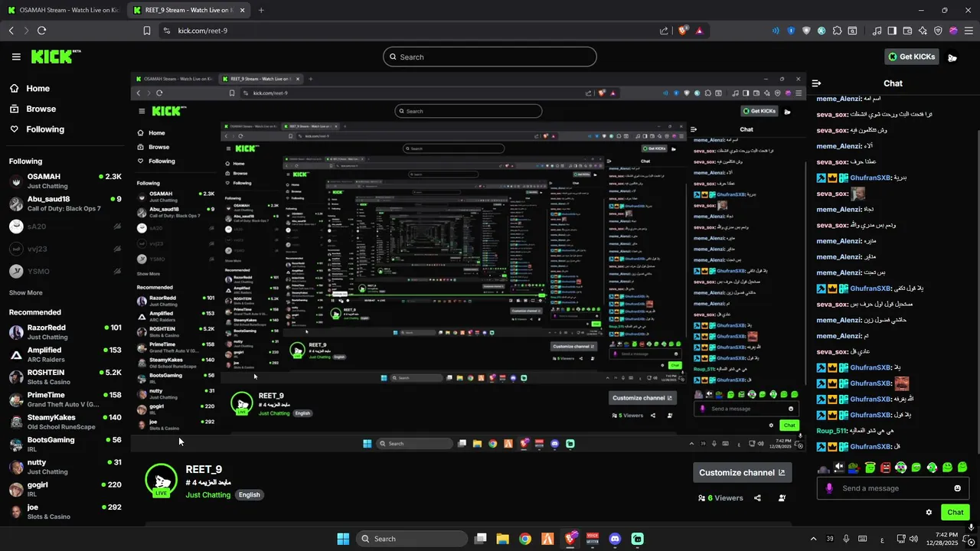Open the profile avatar menu beside Get KICKs
This screenshot has height=551, width=980.
point(952,57)
